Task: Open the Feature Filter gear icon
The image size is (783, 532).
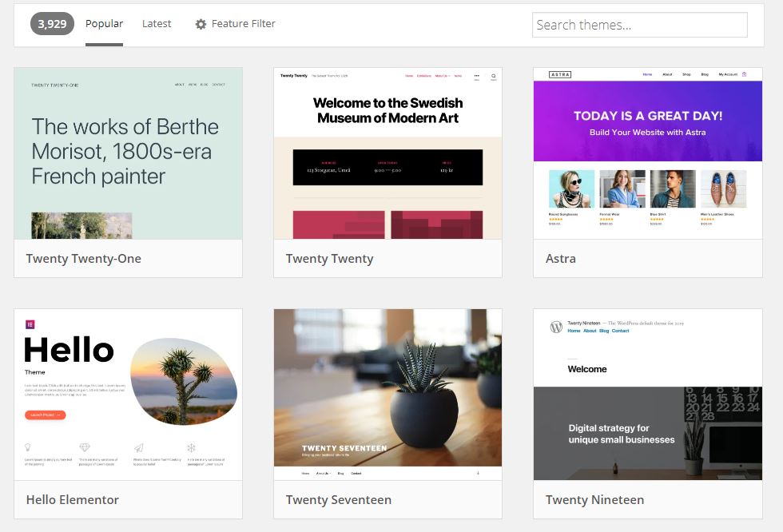Action: tap(201, 24)
